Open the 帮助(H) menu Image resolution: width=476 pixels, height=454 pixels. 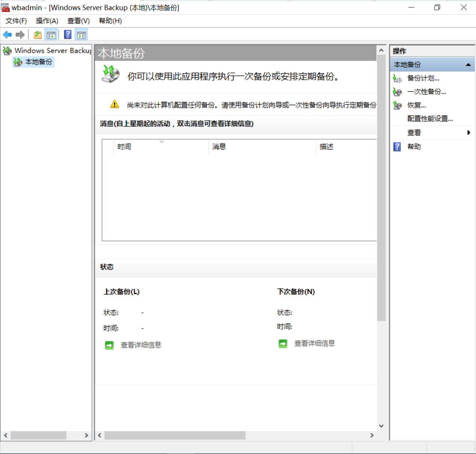click(x=110, y=21)
